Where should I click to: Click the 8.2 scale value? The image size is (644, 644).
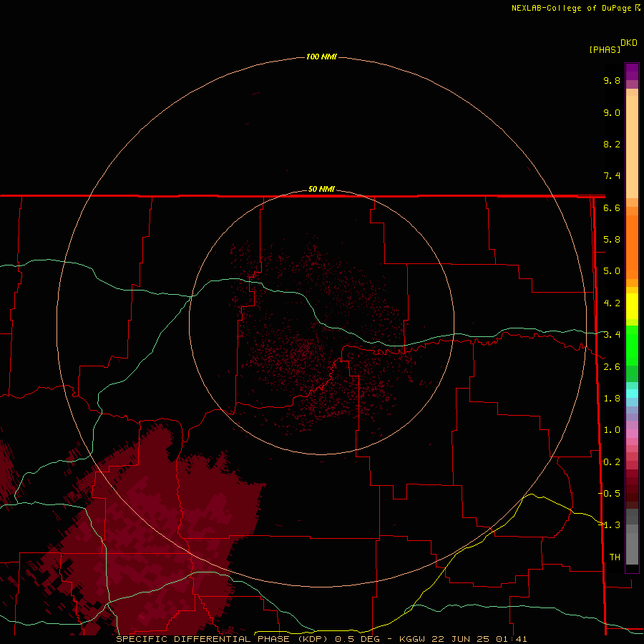click(x=612, y=145)
